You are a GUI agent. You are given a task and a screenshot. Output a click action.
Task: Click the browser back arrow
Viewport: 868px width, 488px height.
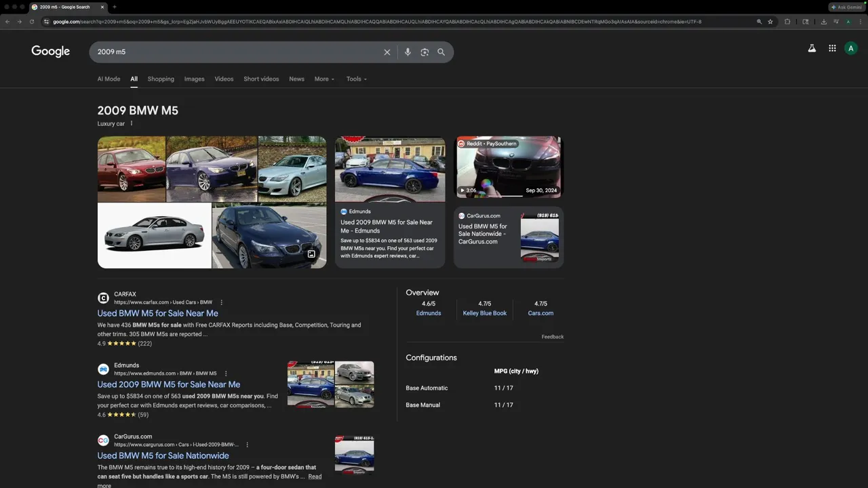7,22
